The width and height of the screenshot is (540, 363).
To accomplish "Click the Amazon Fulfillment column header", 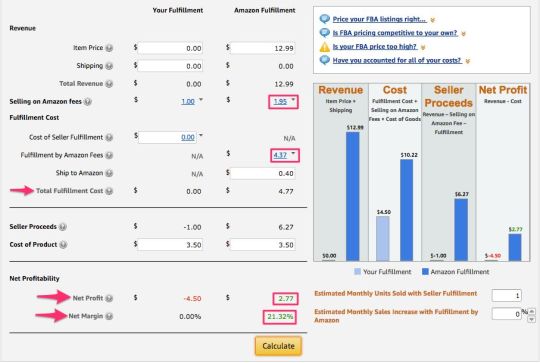I will [264, 10].
